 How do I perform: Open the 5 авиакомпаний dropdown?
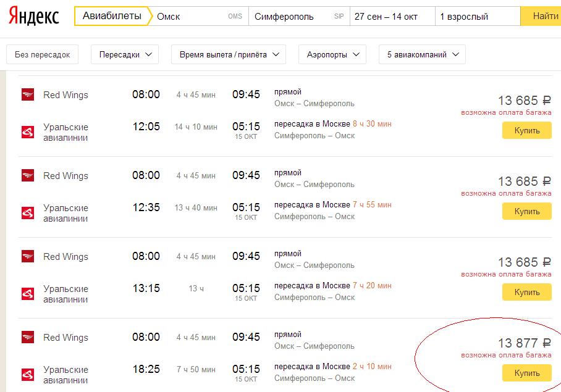[422, 54]
